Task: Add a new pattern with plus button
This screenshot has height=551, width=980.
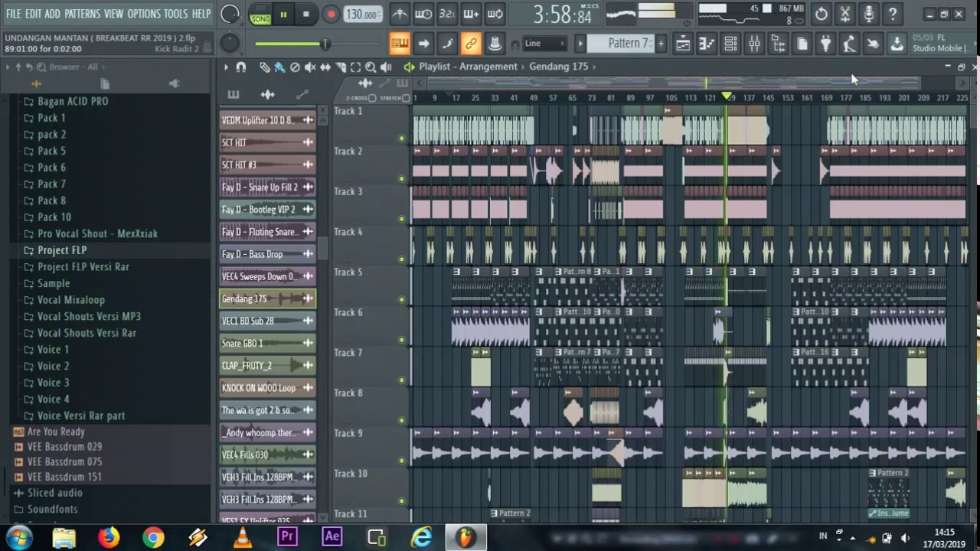Action: [661, 44]
